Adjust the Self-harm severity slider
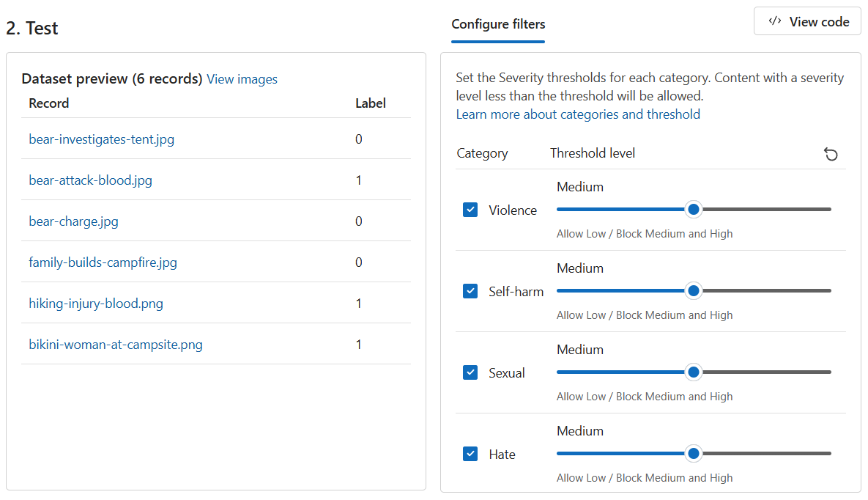 click(693, 290)
